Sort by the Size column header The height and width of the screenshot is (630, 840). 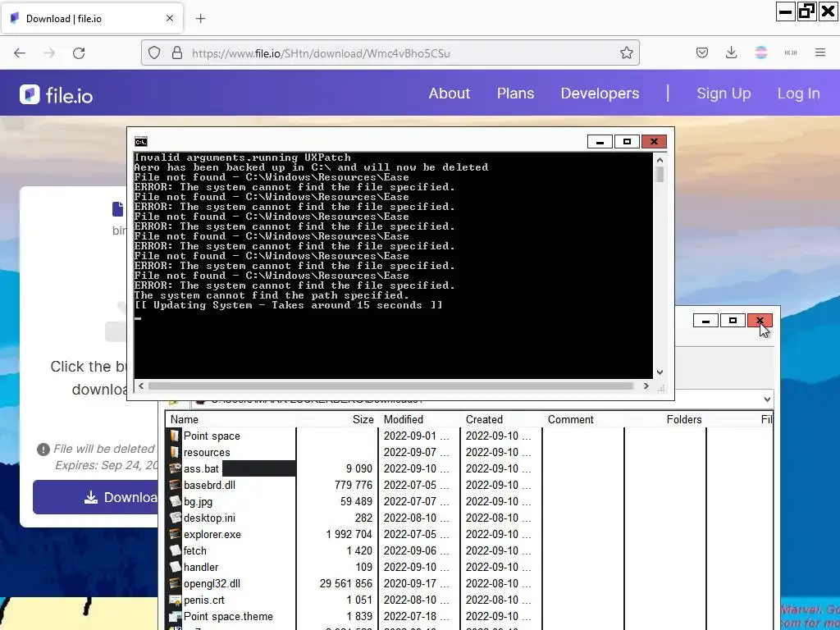337,419
